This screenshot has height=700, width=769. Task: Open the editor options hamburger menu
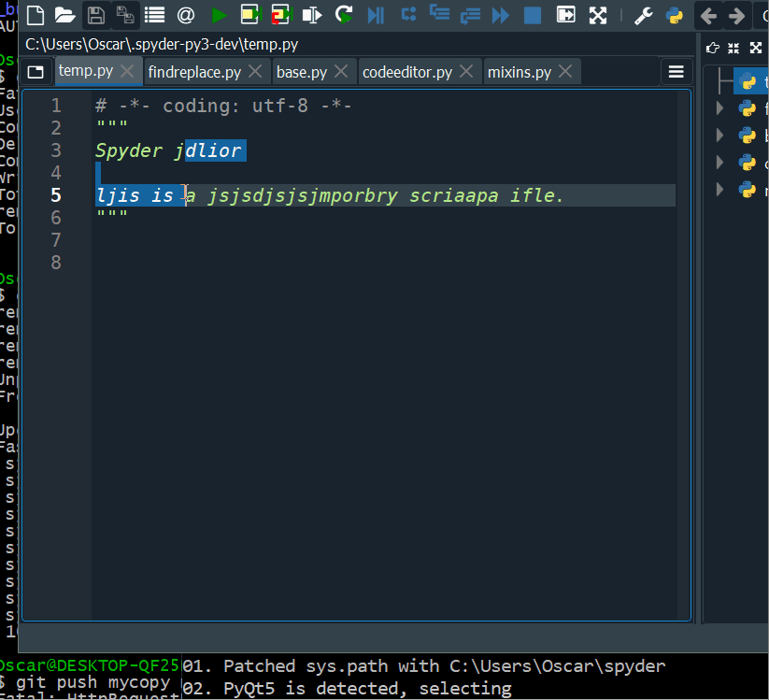pyautogui.click(x=676, y=72)
